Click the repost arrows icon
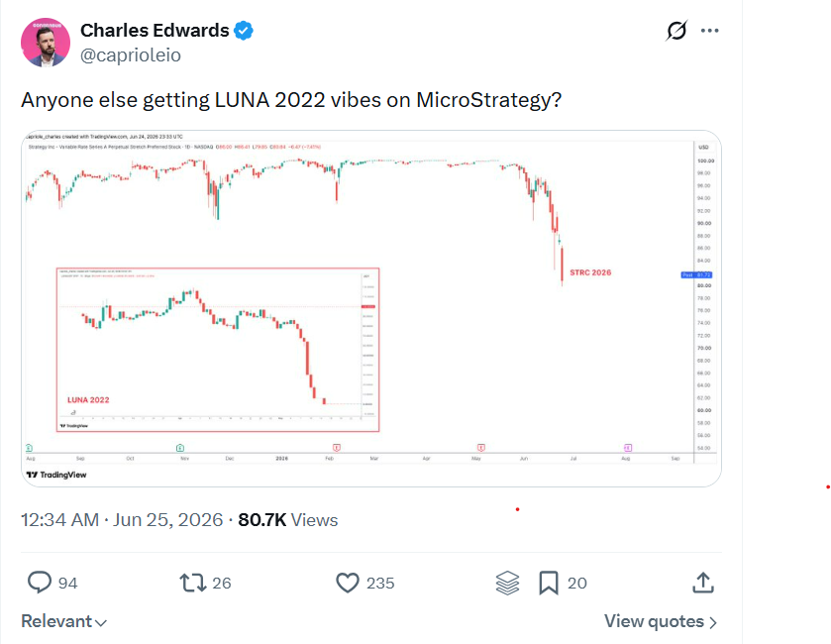This screenshot has width=831, height=644. pyautogui.click(x=193, y=583)
